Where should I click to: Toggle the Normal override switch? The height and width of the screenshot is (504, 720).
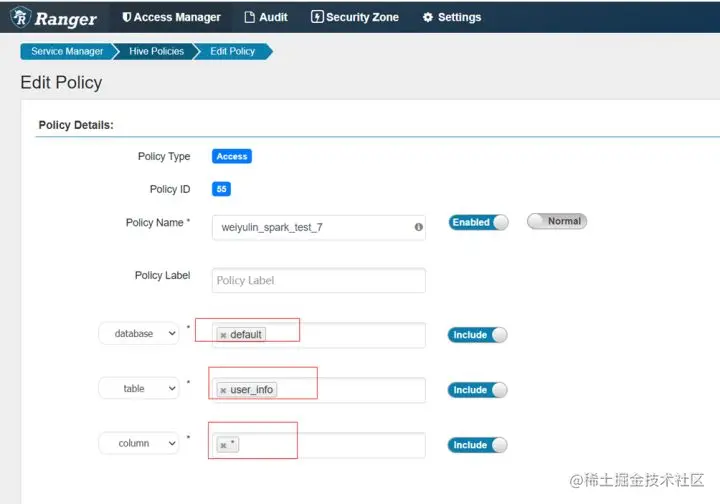coord(557,221)
